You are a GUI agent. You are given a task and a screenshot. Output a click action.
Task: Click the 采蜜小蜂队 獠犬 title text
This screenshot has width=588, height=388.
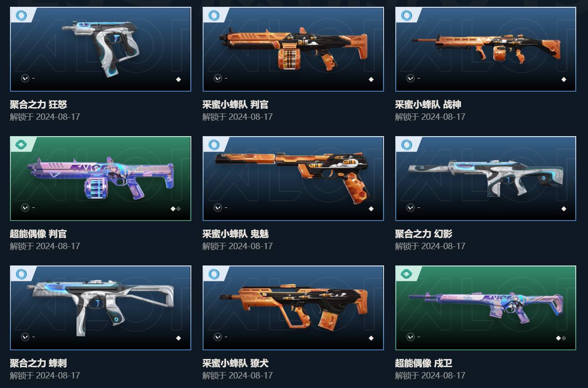tap(236, 363)
